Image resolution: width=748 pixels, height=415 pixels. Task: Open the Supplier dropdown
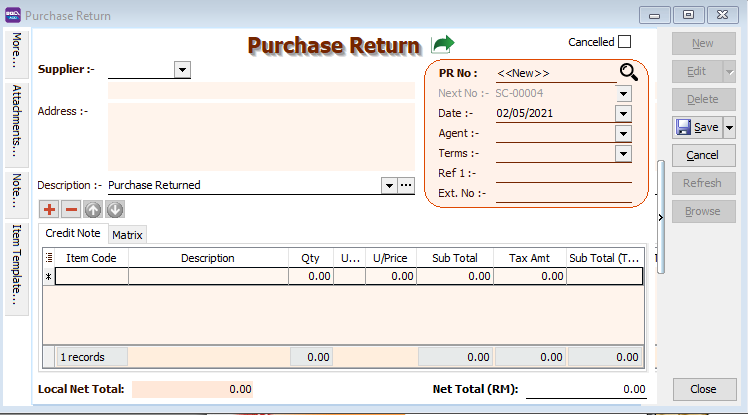click(182, 70)
